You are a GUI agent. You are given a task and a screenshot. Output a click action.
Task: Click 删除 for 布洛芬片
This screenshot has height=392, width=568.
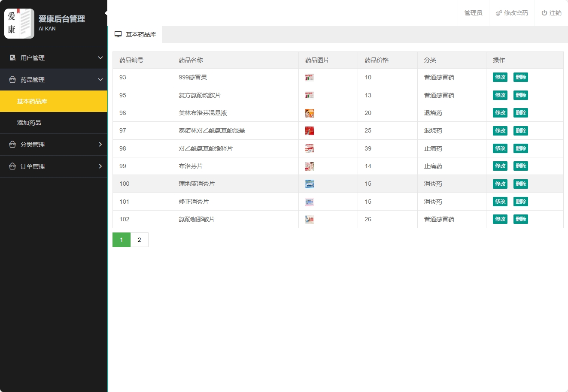click(520, 166)
